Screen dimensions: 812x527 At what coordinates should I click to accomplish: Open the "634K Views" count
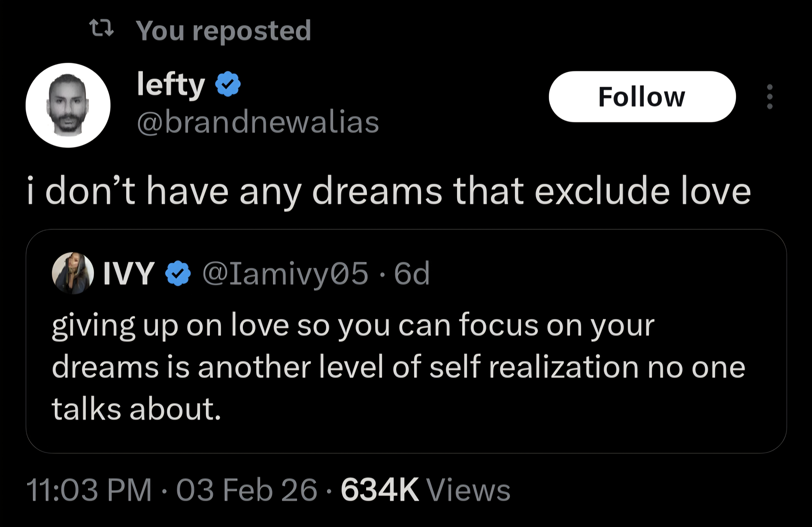point(379,491)
